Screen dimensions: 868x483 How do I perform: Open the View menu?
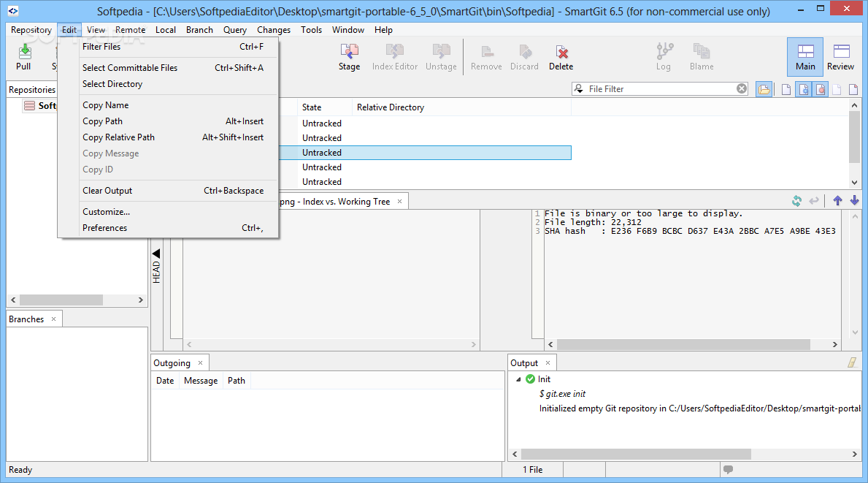pos(96,30)
